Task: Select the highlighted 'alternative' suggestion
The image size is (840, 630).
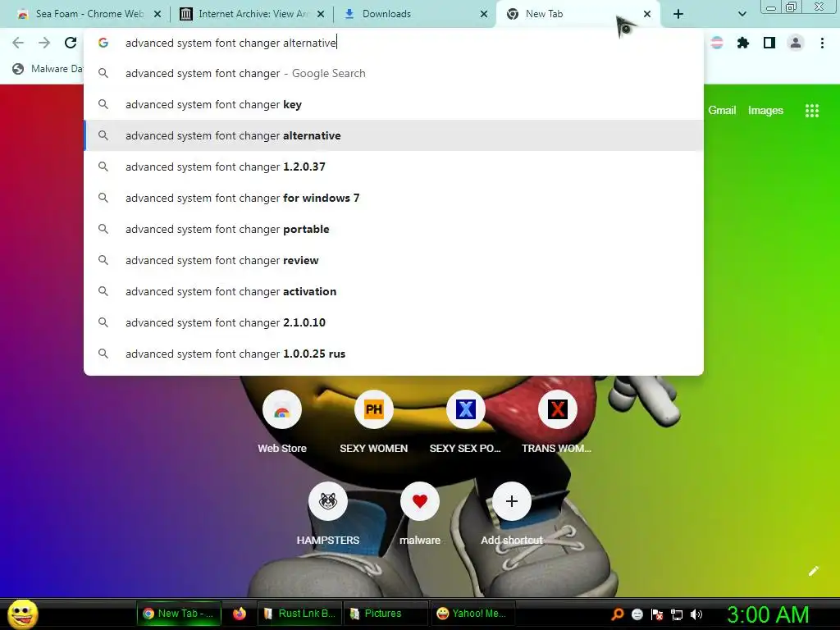Action: pyautogui.click(x=394, y=135)
